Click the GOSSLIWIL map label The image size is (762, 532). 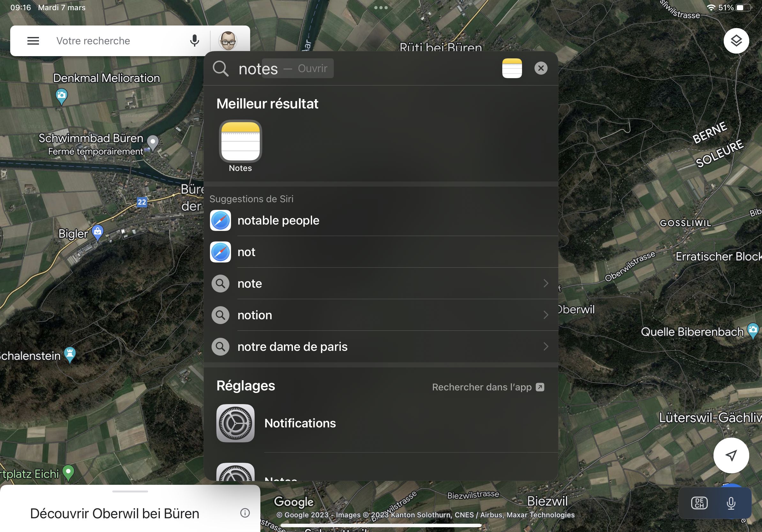[x=685, y=223]
